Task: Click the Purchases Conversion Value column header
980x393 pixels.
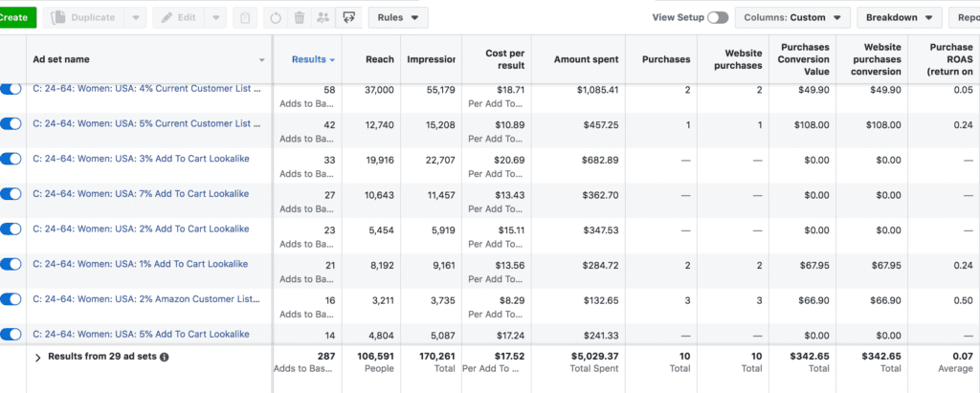Action: [804, 59]
